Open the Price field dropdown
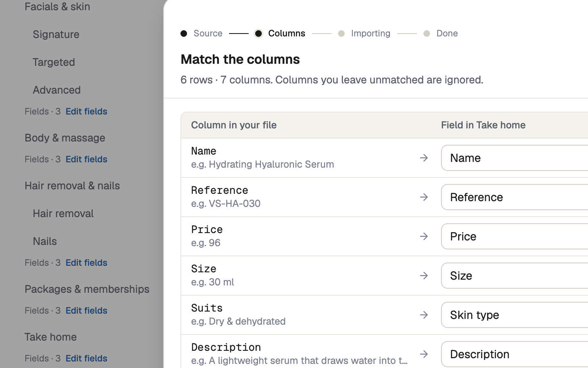This screenshot has height=368, width=588. tap(514, 236)
